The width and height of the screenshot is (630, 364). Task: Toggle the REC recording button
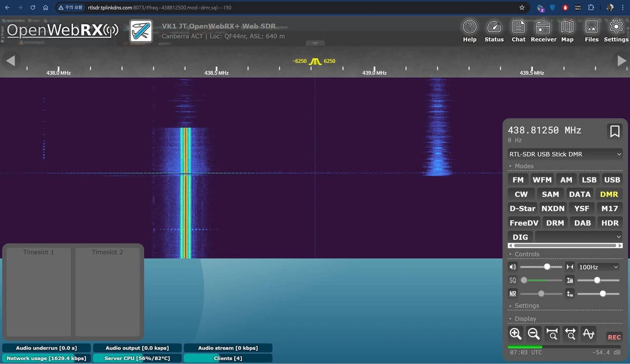[x=614, y=337]
